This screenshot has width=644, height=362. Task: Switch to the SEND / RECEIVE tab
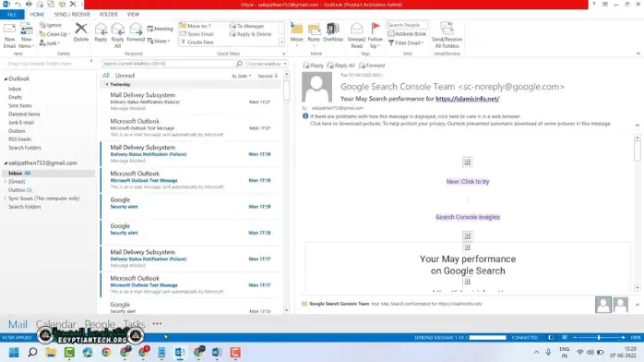pos(72,15)
